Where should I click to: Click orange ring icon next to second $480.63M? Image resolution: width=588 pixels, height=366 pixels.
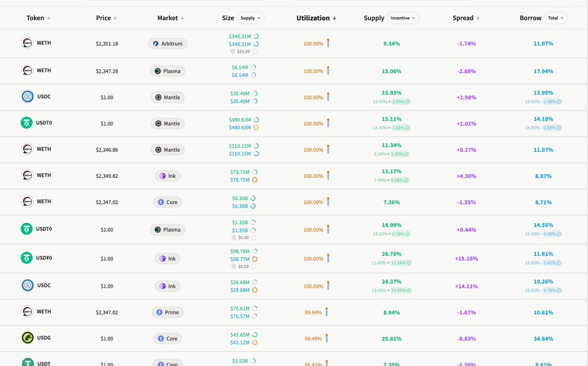[256, 127]
